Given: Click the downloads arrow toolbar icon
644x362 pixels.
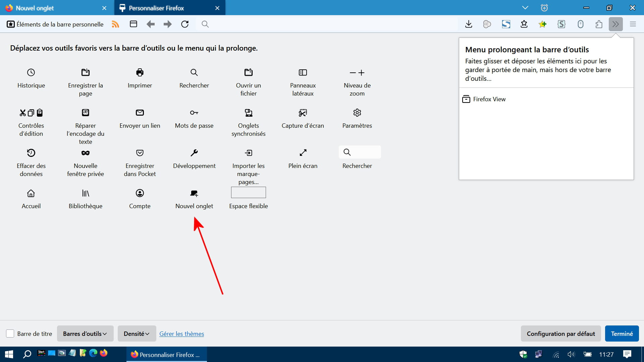Looking at the screenshot, I should (x=469, y=24).
